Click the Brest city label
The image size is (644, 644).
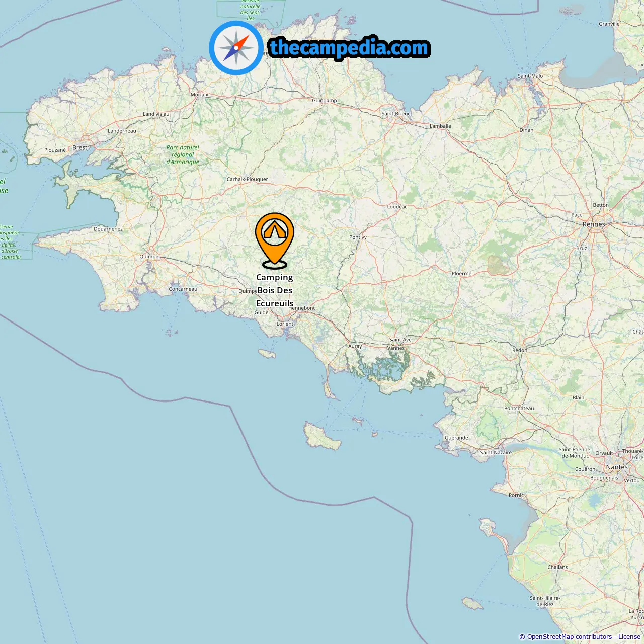click(x=80, y=147)
